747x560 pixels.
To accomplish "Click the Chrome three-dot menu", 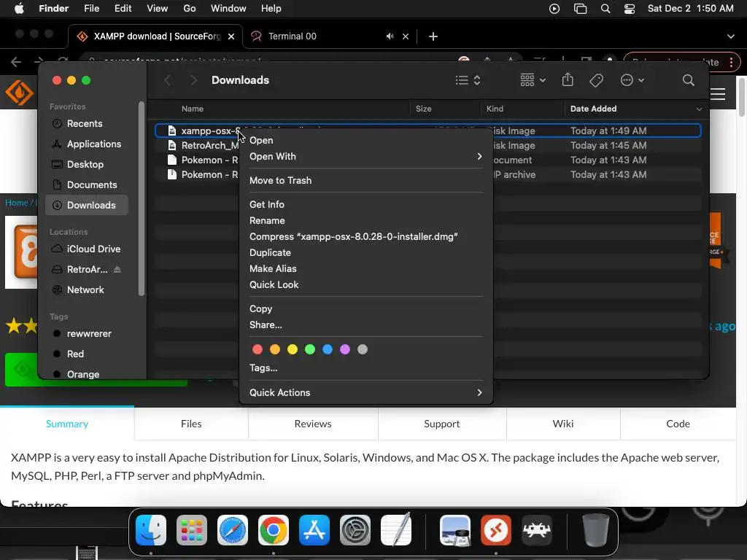I will (x=731, y=62).
